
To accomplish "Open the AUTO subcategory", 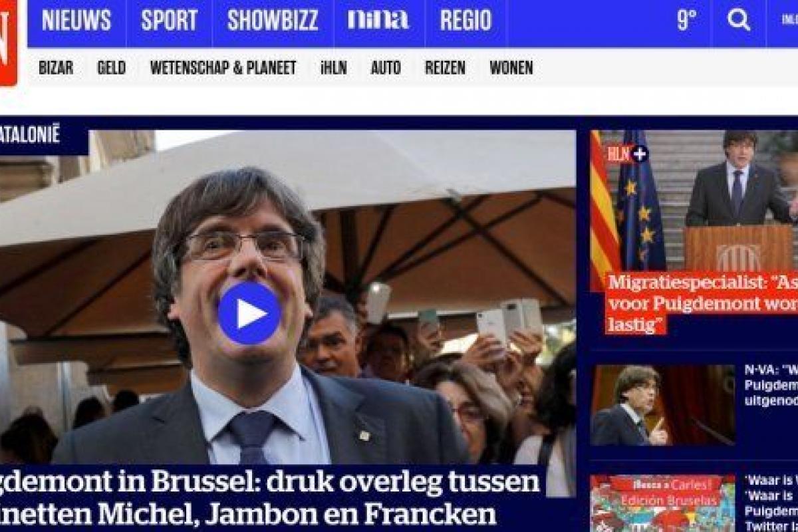I will tap(386, 67).
